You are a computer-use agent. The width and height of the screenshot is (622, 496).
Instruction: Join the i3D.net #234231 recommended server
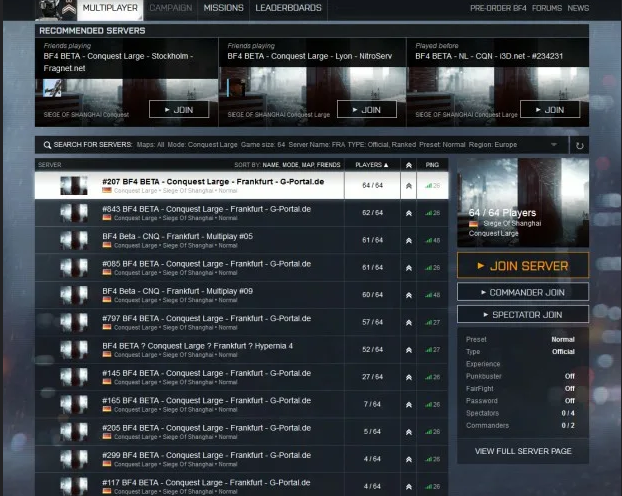550,110
